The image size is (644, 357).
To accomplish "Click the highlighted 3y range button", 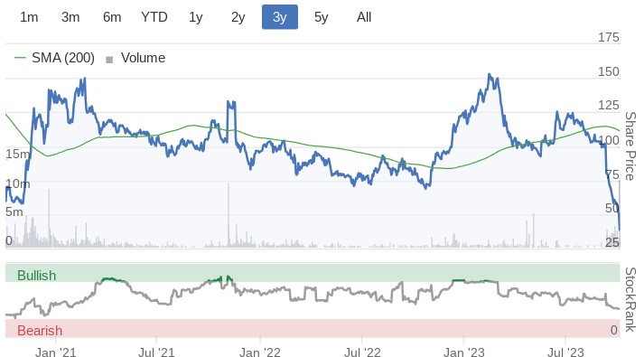I will pyautogui.click(x=280, y=17).
